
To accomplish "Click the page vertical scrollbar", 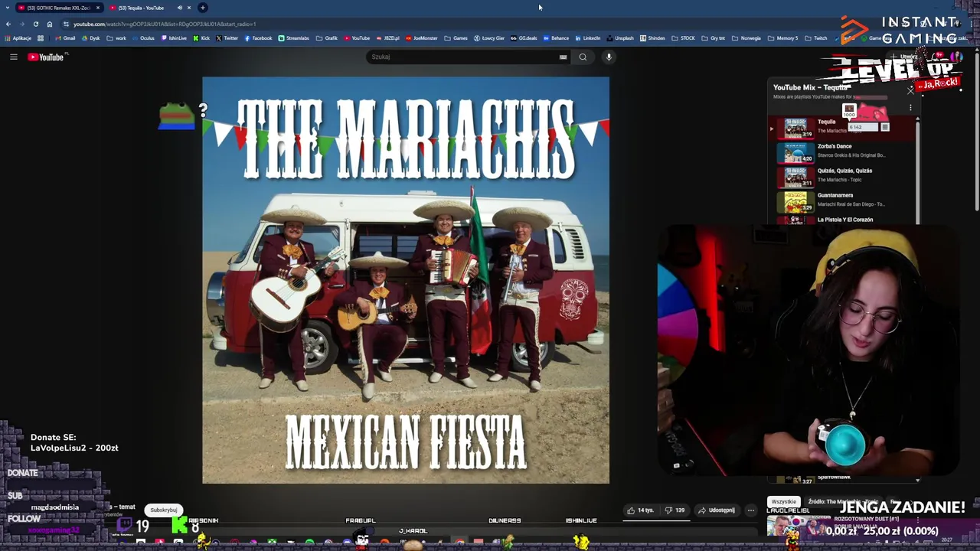I will [976, 130].
